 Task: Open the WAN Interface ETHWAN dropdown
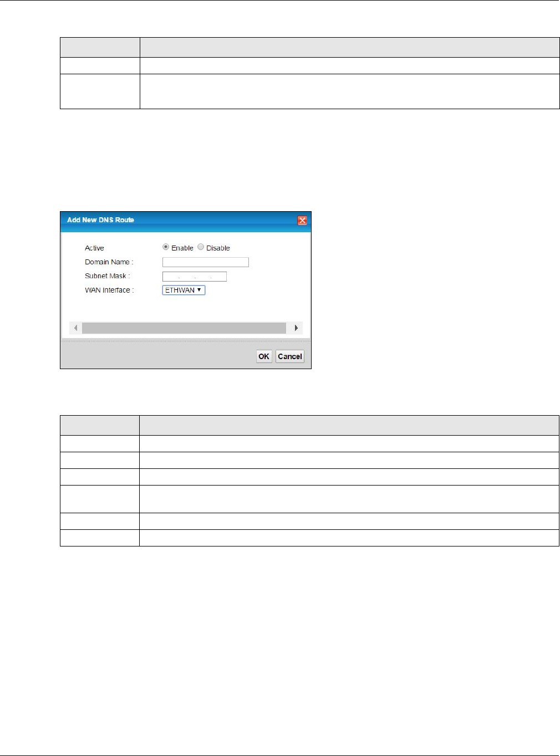[184, 290]
